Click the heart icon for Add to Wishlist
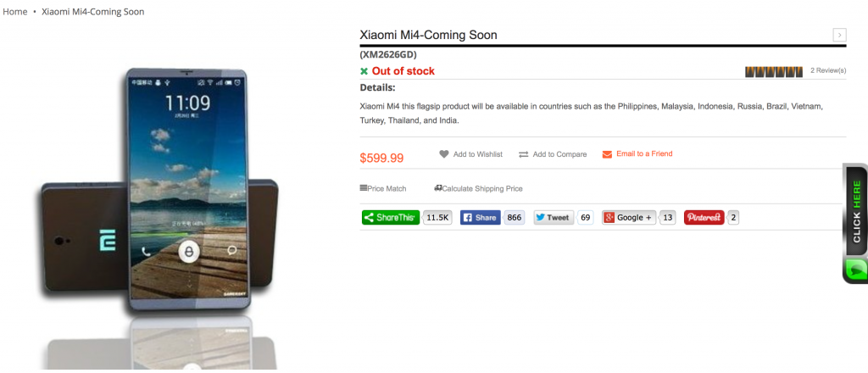Screen dimensions: 868x373 tap(444, 154)
